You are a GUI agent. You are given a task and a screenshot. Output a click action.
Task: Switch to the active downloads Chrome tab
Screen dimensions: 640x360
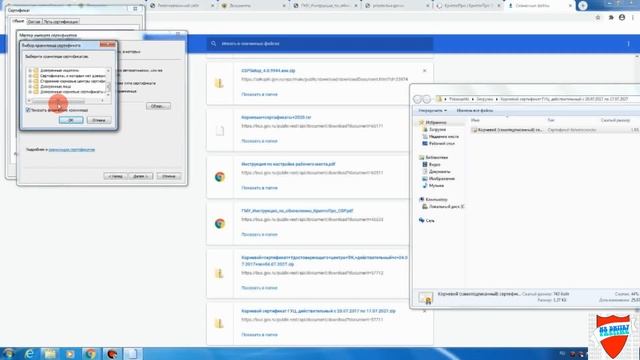(539, 6)
